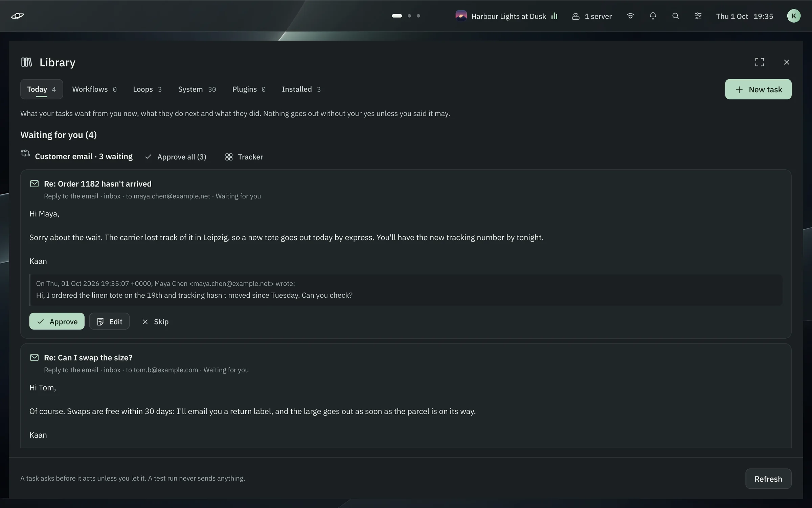Click the Library books icon
The height and width of the screenshot is (508, 812).
[26, 62]
